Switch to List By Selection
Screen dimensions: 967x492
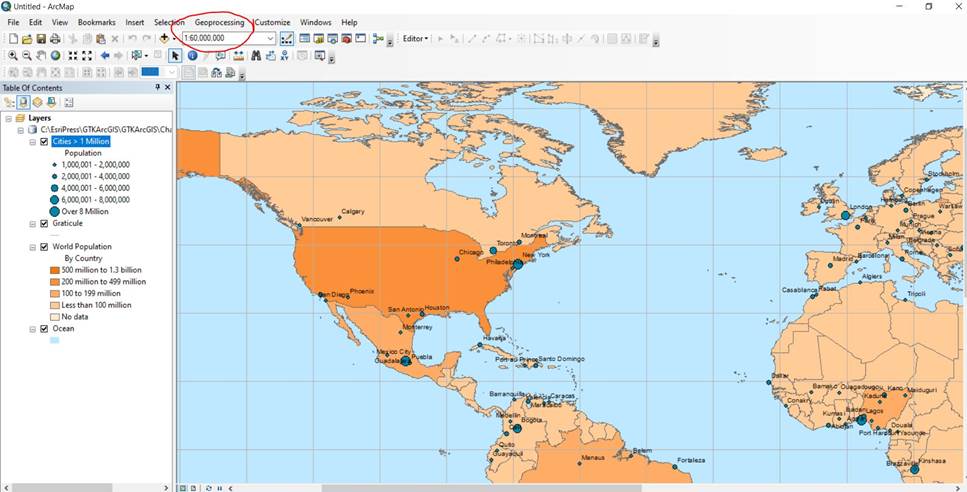click(x=51, y=102)
